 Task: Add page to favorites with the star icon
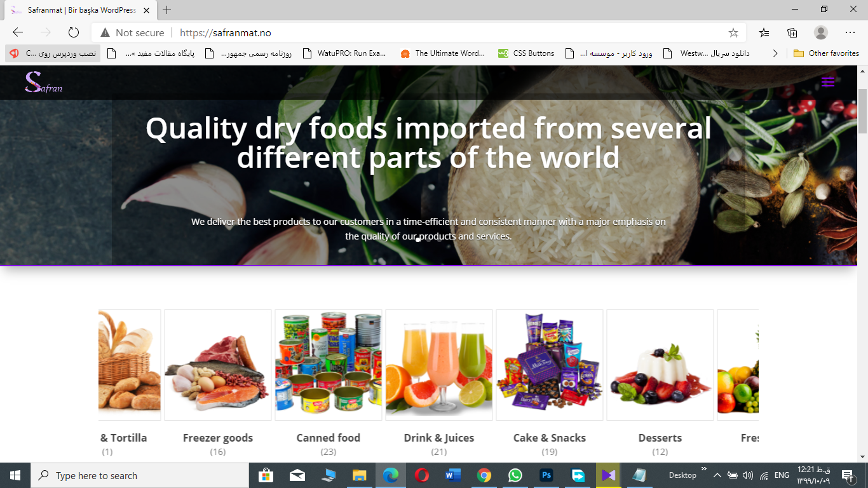pos(733,32)
